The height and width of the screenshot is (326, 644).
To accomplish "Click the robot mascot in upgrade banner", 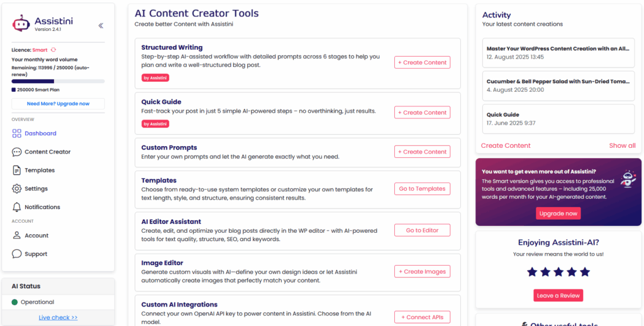I will (628, 178).
